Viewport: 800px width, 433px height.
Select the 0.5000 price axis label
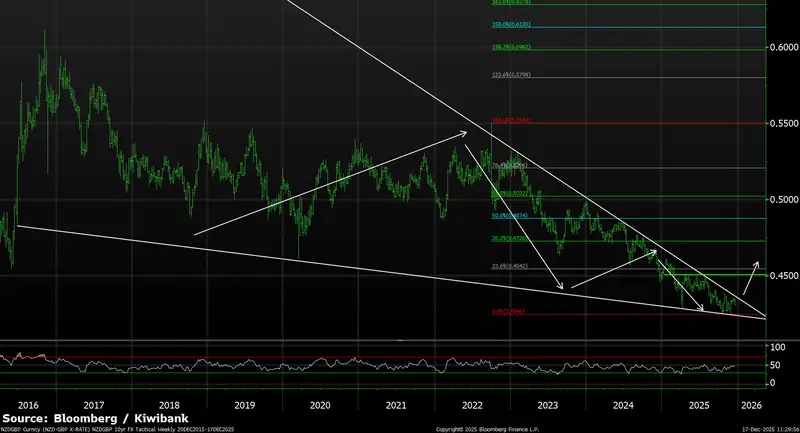[x=782, y=198]
